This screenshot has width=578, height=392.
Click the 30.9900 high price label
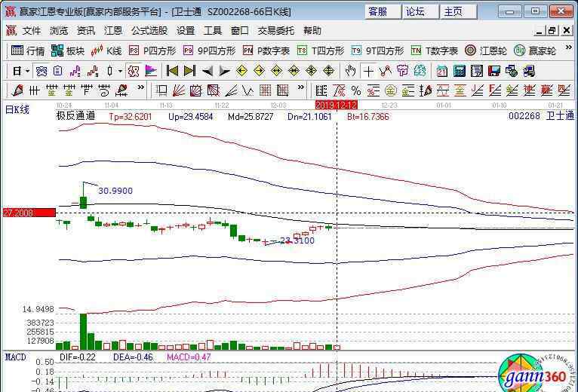point(115,191)
